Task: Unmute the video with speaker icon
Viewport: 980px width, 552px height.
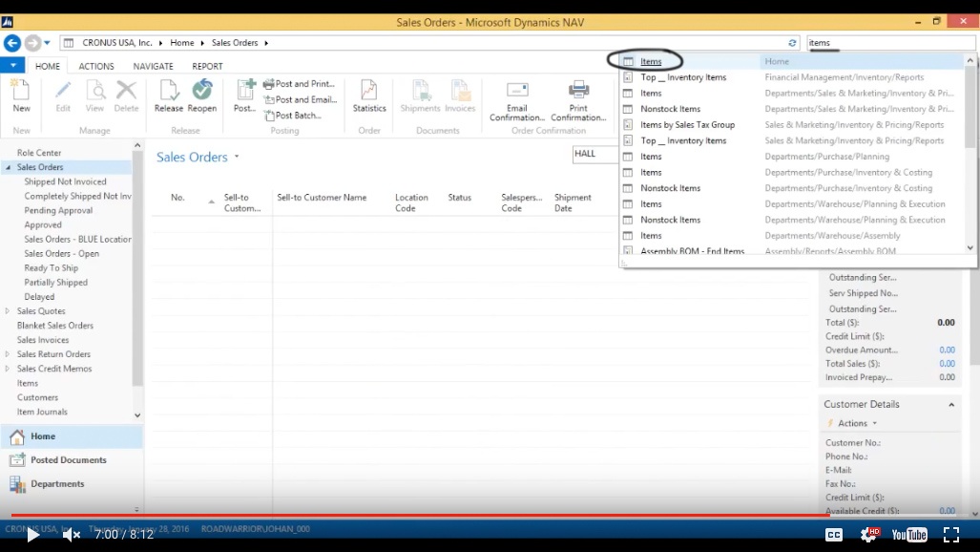Action: pos(72,535)
